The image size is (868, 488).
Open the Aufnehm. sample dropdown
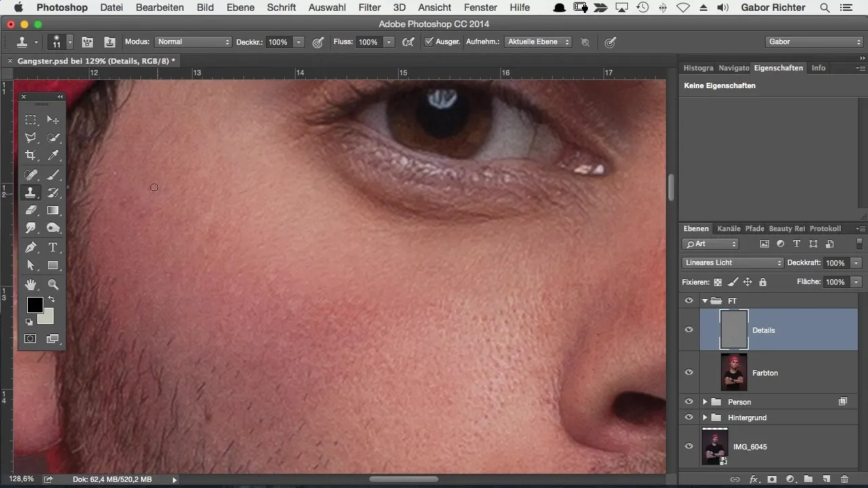point(538,42)
